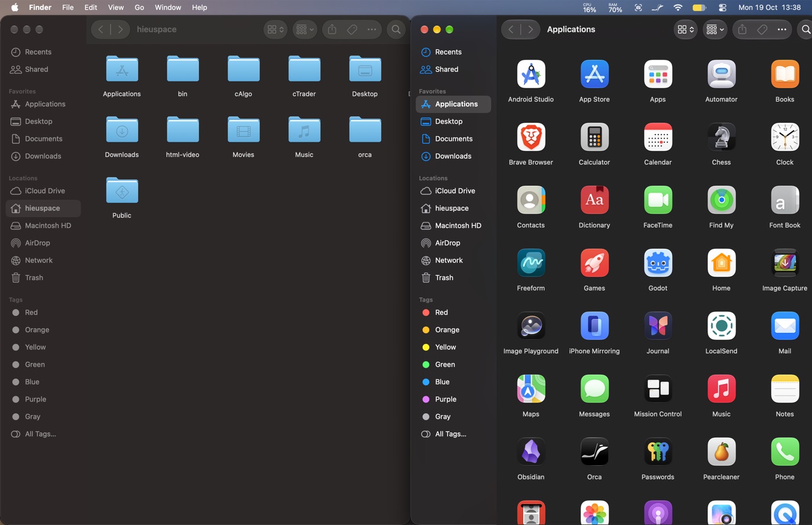The width and height of the screenshot is (812, 525).
Task: Open view mode dropdown in Applications window
Action: coord(686,30)
